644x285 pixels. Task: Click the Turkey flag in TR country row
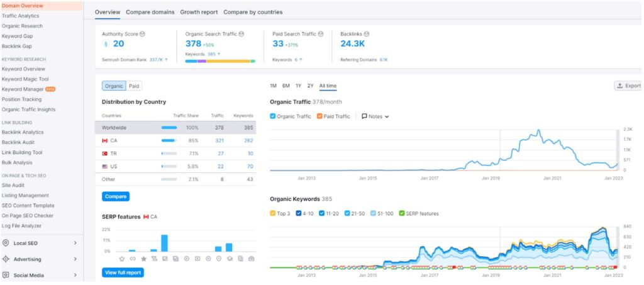[x=105, y=153]
